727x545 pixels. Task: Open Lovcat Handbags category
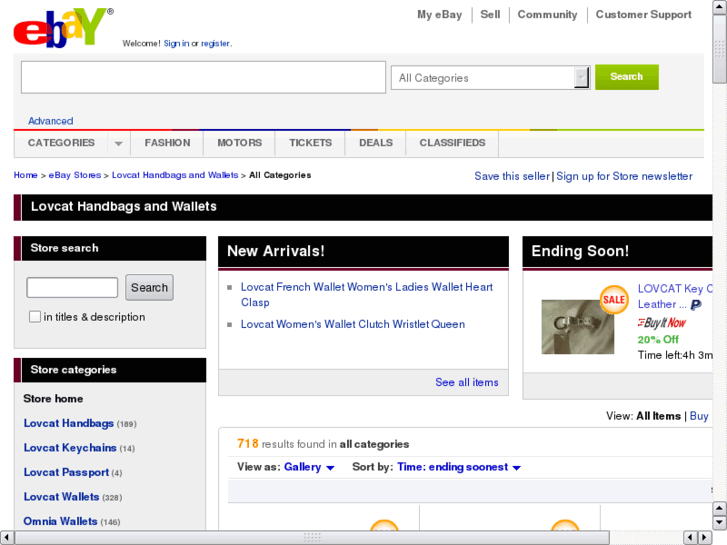[69, 423]
